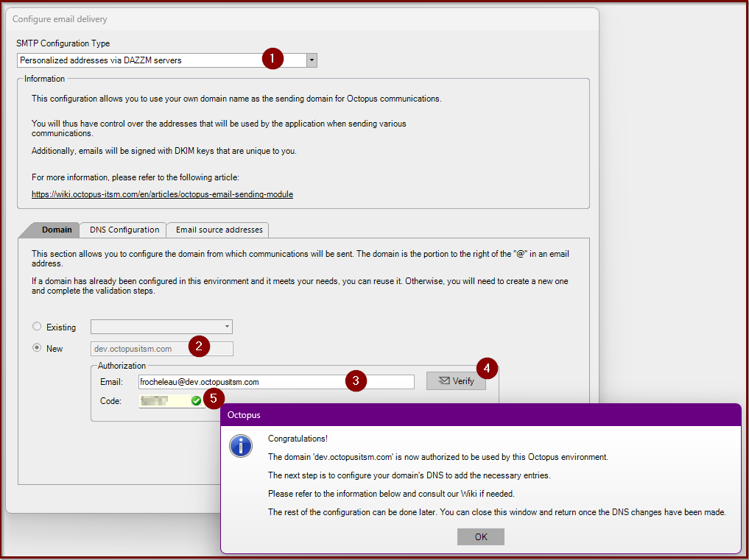Click red callout badge number 1

click(272, 59)
